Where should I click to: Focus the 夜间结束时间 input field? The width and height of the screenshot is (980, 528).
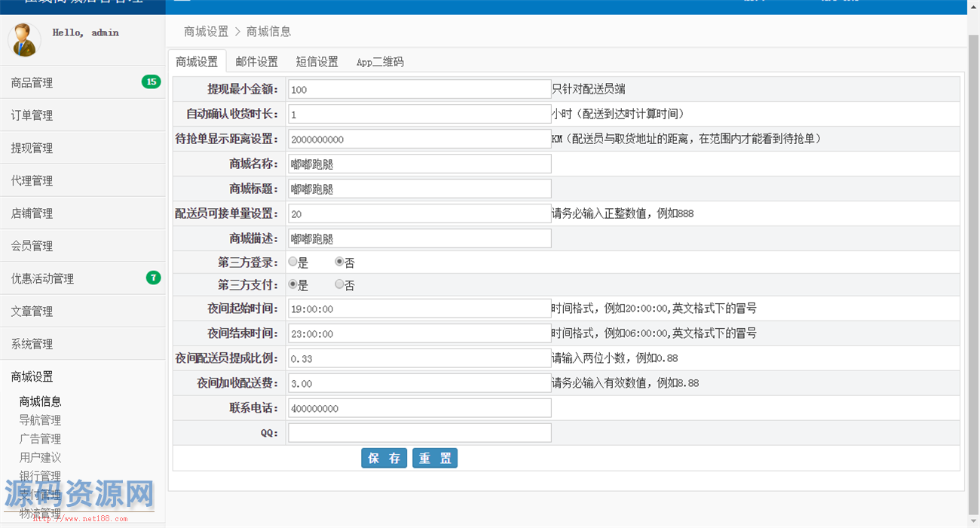coord(420,333)
